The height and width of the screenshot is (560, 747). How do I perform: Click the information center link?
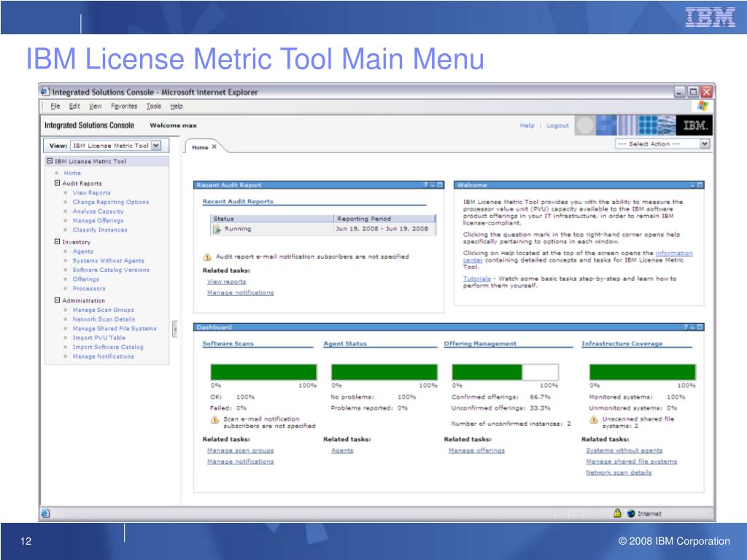pos(674,253)
